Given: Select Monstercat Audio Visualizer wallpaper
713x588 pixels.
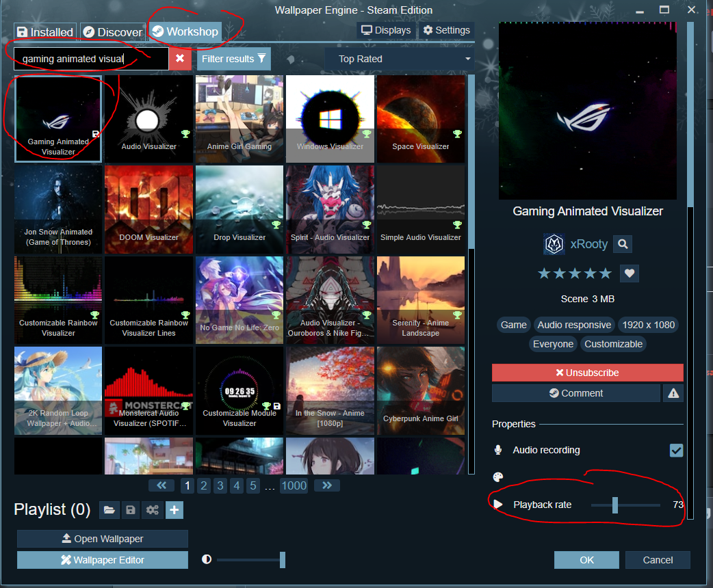Looking at the screenshot, I should point(148,391).
